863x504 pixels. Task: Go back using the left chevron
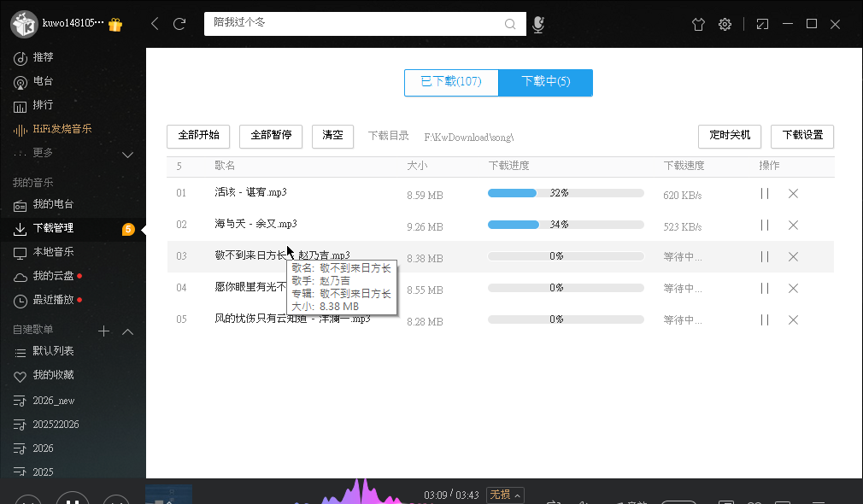point(155,24)
